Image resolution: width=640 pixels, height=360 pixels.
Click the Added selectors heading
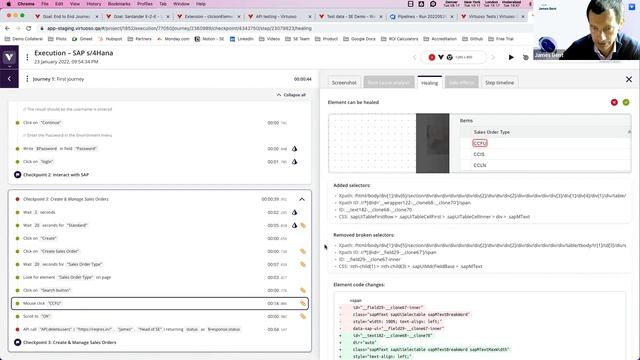point(351,185)
